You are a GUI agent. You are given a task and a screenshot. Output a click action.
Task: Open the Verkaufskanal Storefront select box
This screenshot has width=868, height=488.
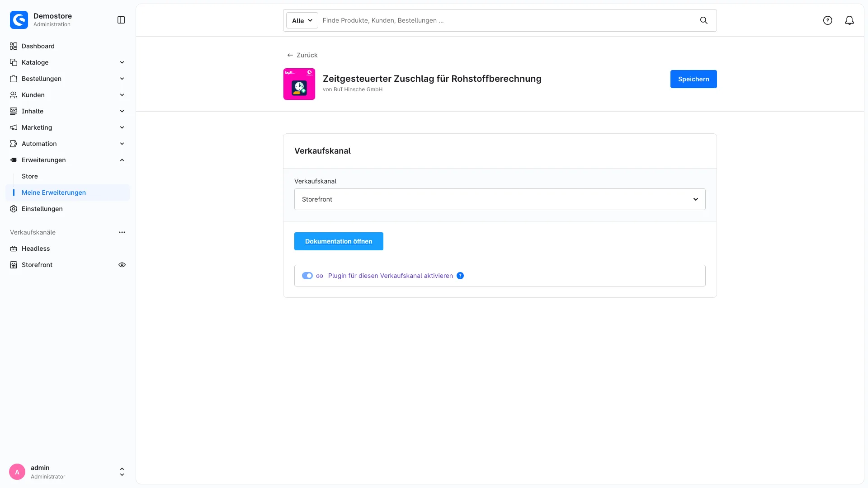500,199
